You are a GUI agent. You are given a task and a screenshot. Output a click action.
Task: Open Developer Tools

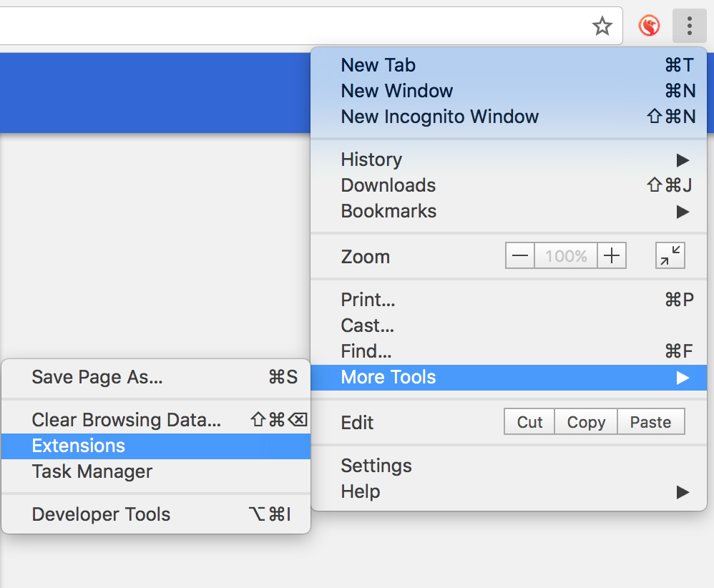(101, 514)
